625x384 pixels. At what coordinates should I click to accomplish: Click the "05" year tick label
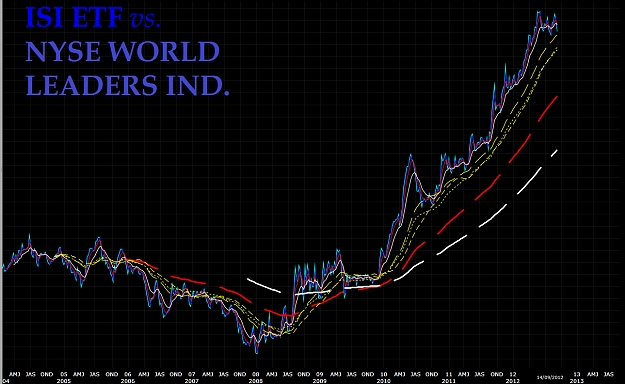(64, 374)
